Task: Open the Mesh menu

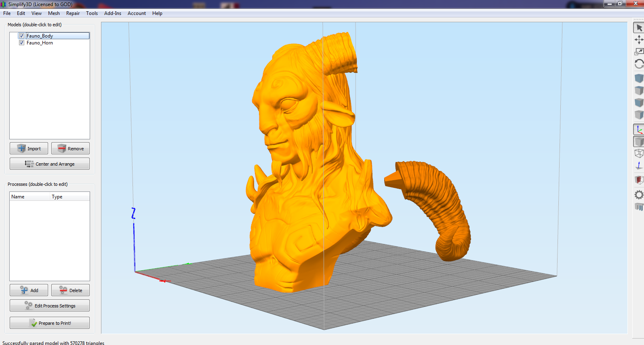Action: point(54,13)
